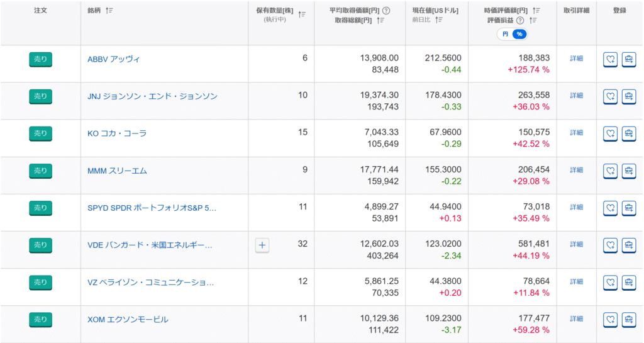Sort by 取得総額 sort icon

tap(380, 20)
